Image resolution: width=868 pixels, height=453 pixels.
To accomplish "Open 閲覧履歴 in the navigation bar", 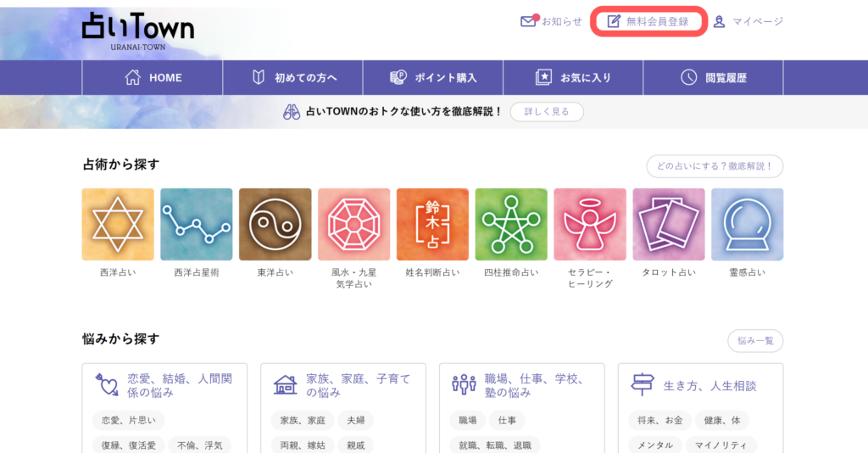I will click(713, 77).
